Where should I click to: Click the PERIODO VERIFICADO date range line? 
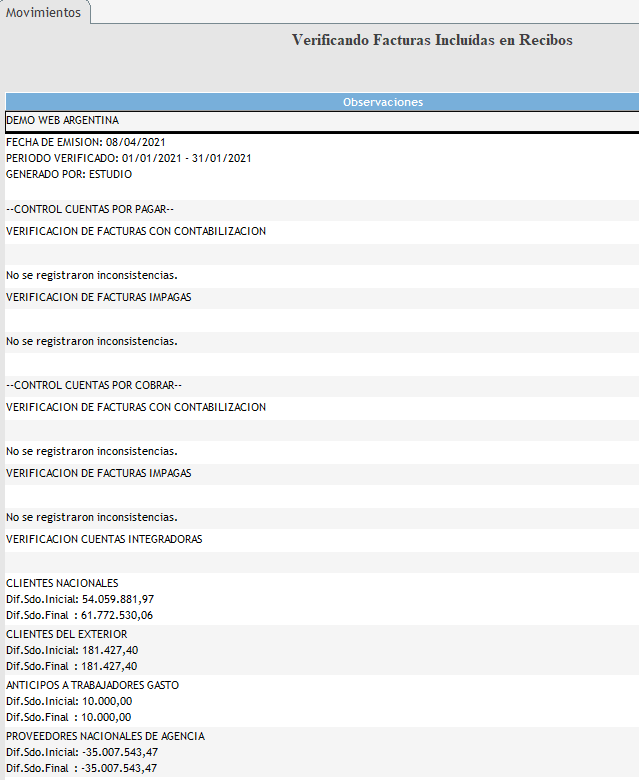pos(128,158)
